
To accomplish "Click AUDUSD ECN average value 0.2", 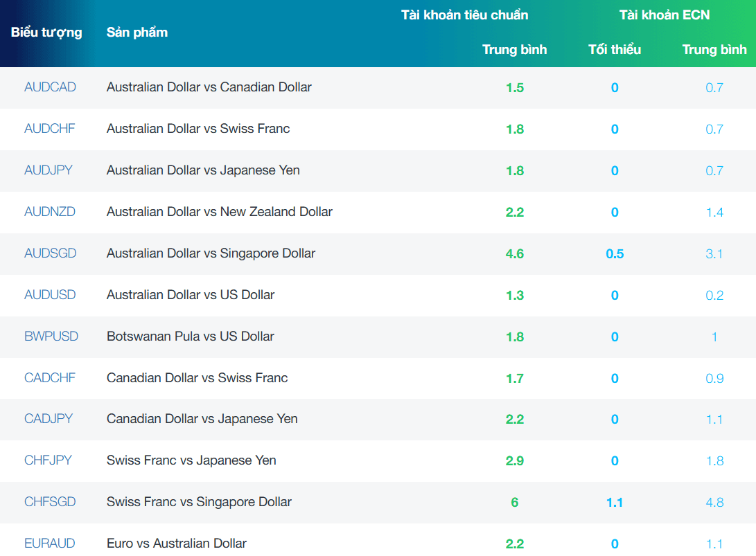I will coord(714,295).
